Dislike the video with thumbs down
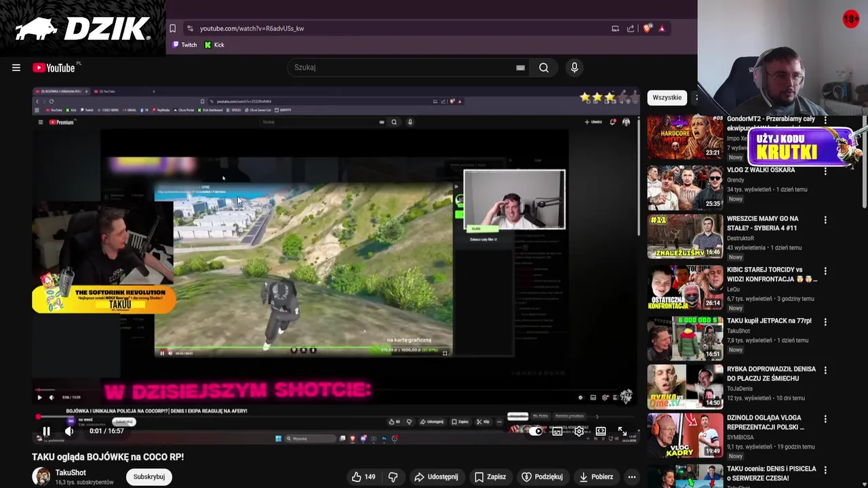 click(393, 476)
